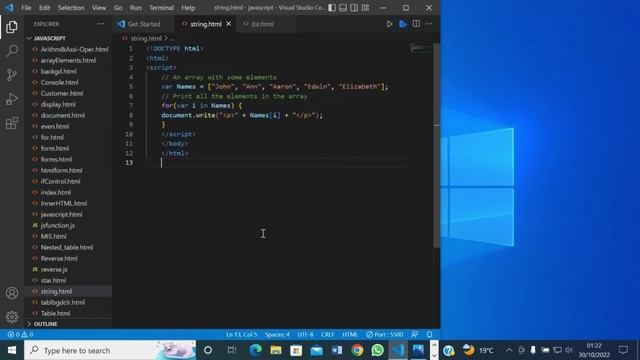Viewport: 640px width, 360px height.
Task: Open Nested_table.html file
Action: [x=68, y=247]
